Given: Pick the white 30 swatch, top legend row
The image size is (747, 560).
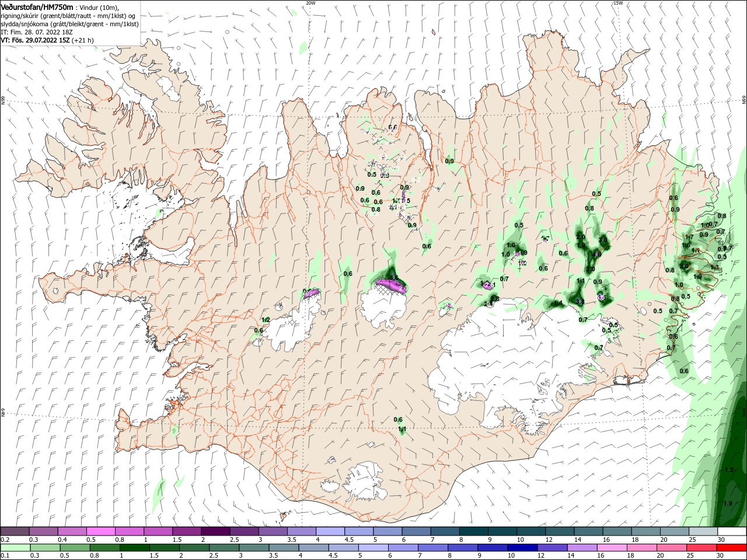Looking at the screenshot, I should 731,531.
